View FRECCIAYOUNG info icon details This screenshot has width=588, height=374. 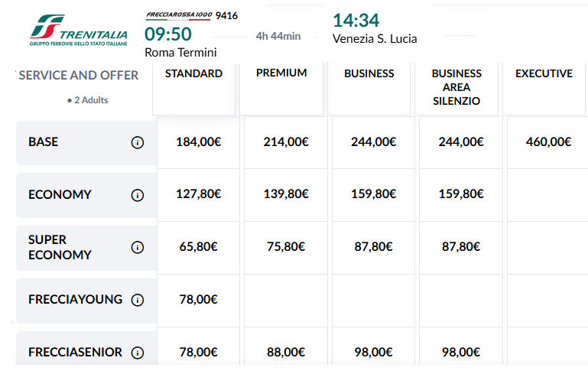point(137,300)
